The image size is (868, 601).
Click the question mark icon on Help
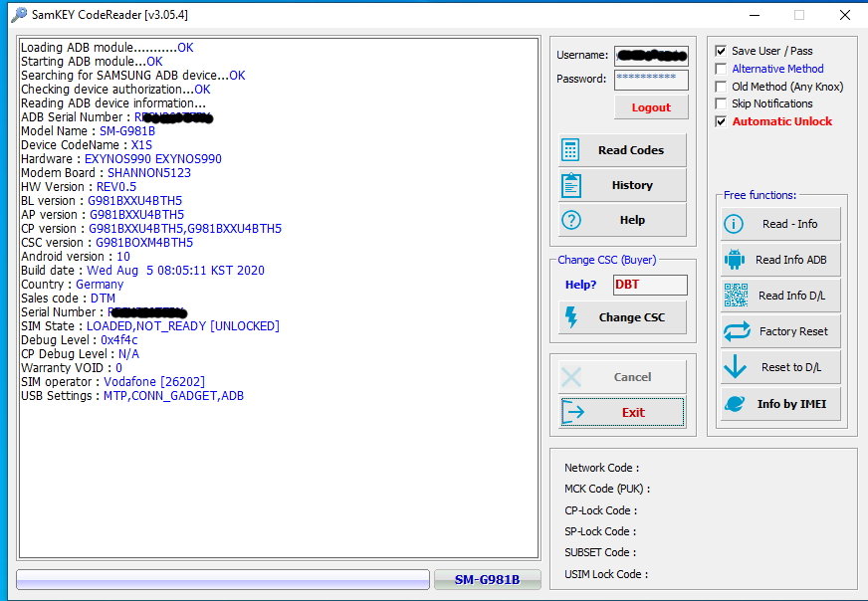[570, 220]
